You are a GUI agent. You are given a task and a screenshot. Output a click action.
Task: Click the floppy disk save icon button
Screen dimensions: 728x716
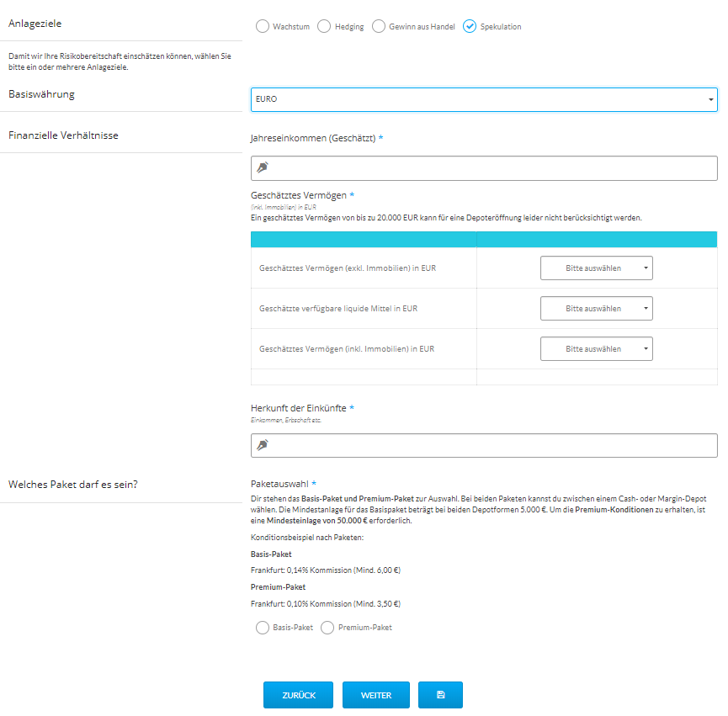tap(440, 695)
